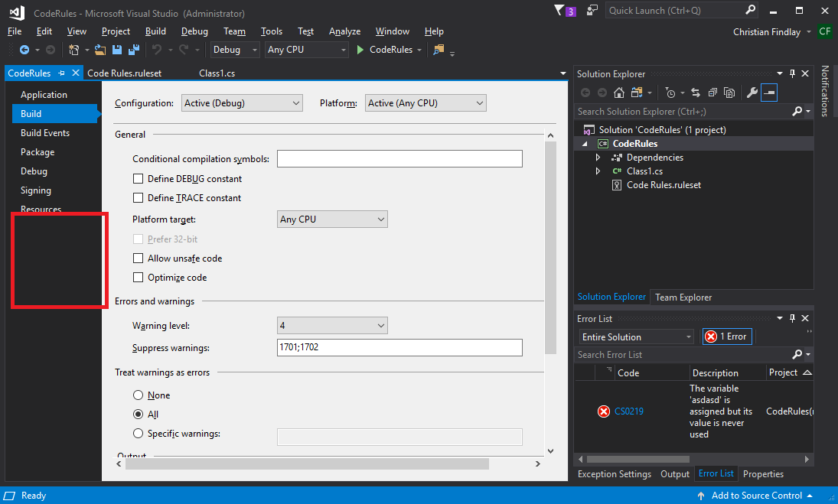Screen dimensions: 838x504
Task: Select Specific warnings radio button
Action: pos(138,433)
